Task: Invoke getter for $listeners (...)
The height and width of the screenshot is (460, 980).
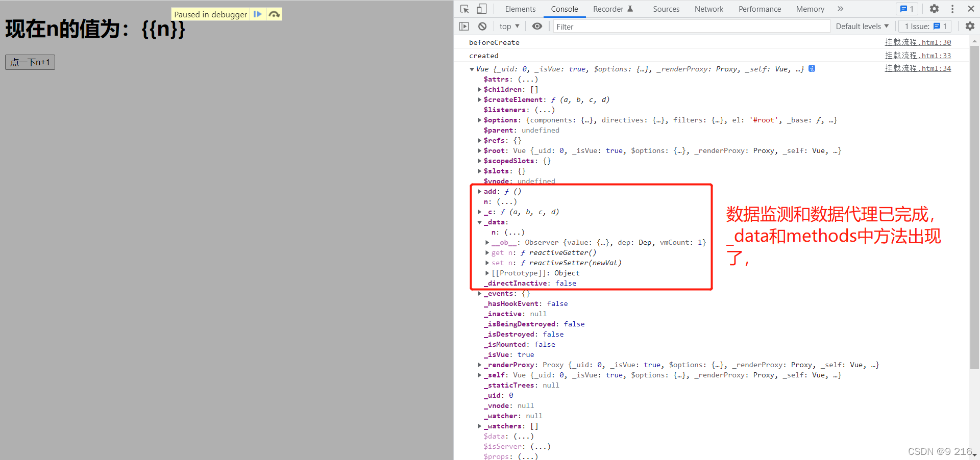Action: point(545,110)
